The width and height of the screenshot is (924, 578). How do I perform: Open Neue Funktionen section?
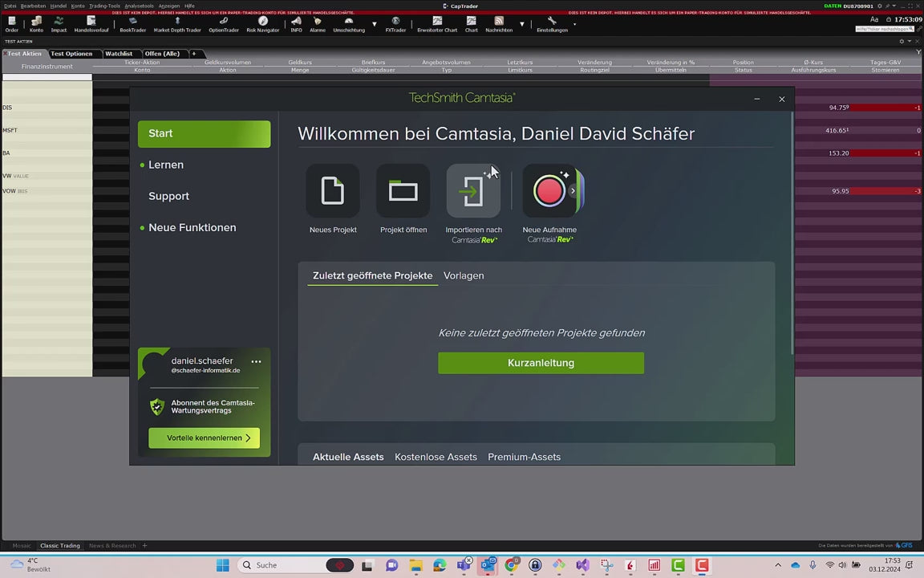192,228
